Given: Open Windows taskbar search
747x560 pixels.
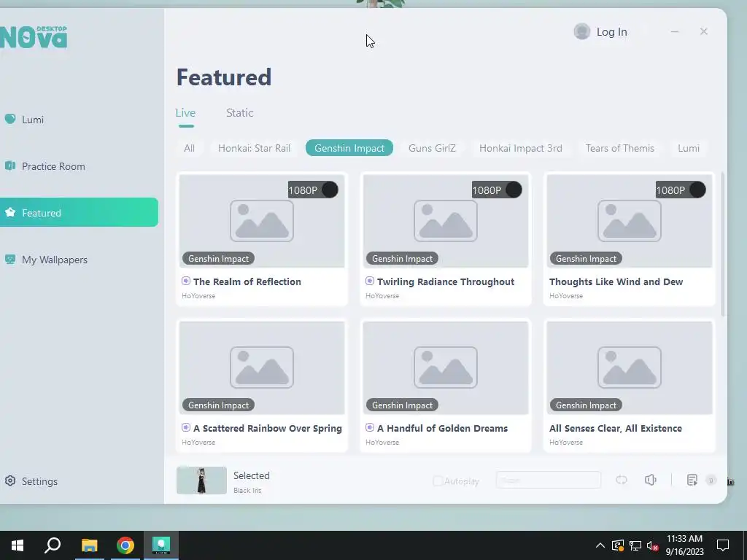Looking at the screenshot, I should 53,545.
